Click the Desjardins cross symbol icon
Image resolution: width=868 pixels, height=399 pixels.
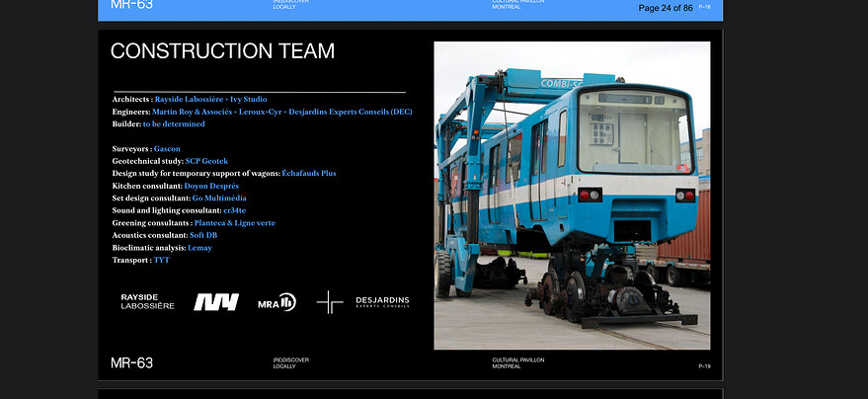coord(330,302)
